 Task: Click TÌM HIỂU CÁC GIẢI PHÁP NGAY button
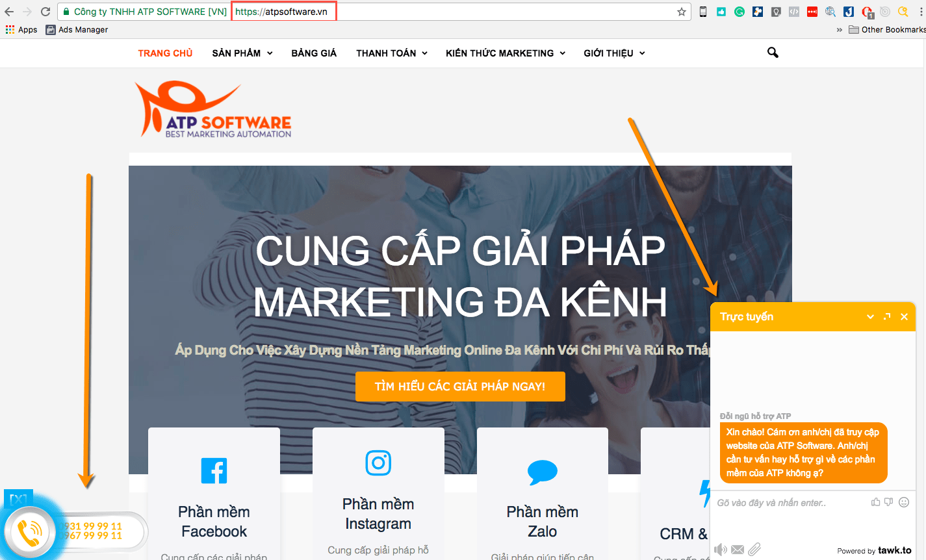460,387
